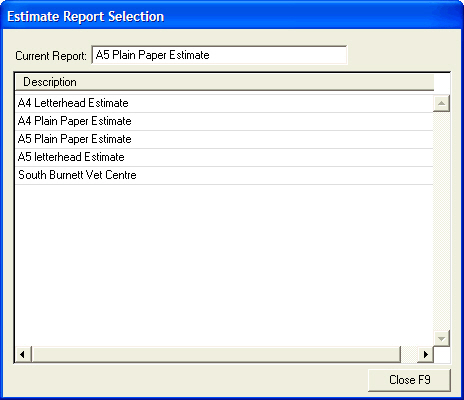The height and width of the screenshot is (400, 464).
Task: Click empty white area below list rows
Action: click(224, 265)
